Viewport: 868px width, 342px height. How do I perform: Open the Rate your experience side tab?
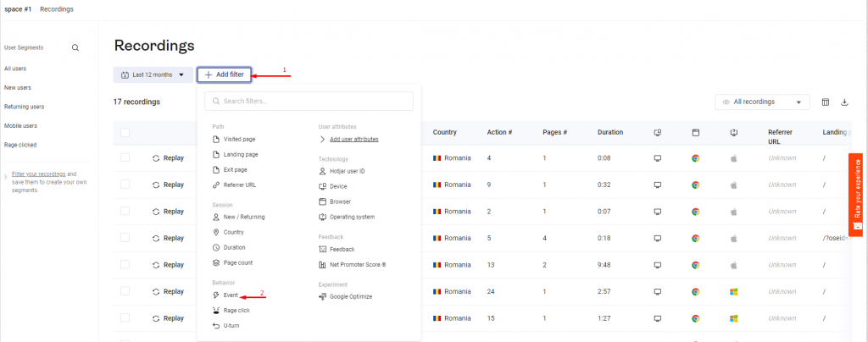point(857,190)
